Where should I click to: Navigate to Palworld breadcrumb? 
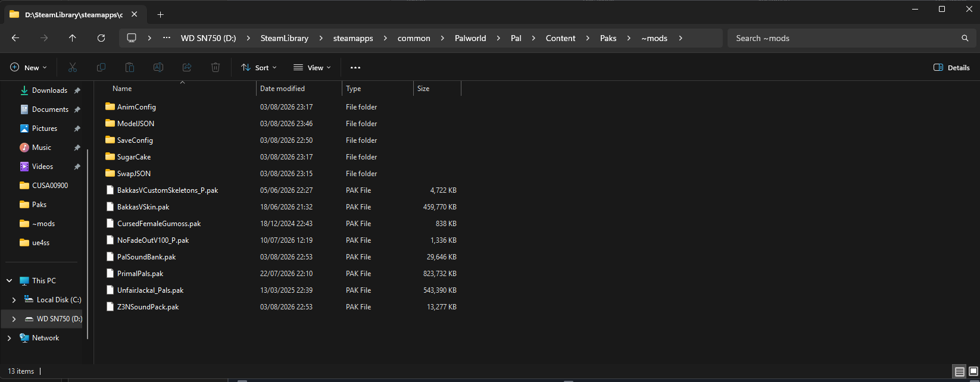[470, 38]
